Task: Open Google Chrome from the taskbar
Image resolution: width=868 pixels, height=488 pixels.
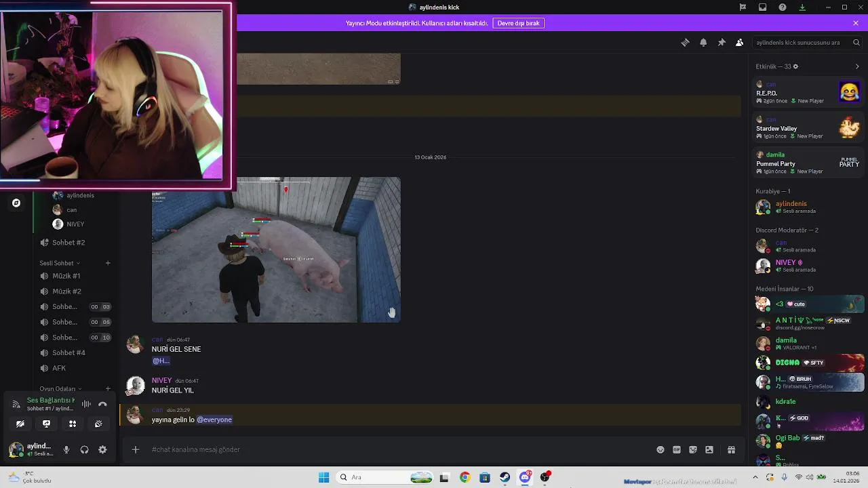Action: [x=465, y=477]
